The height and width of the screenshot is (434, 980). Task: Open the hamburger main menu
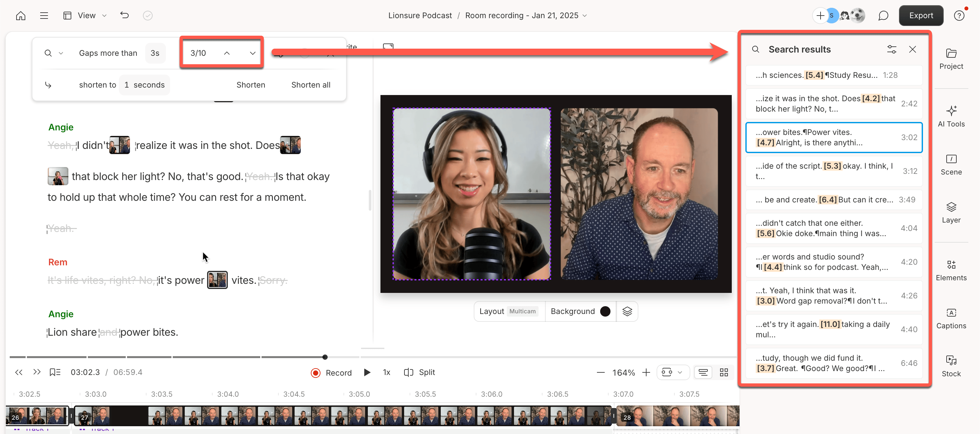44,16
